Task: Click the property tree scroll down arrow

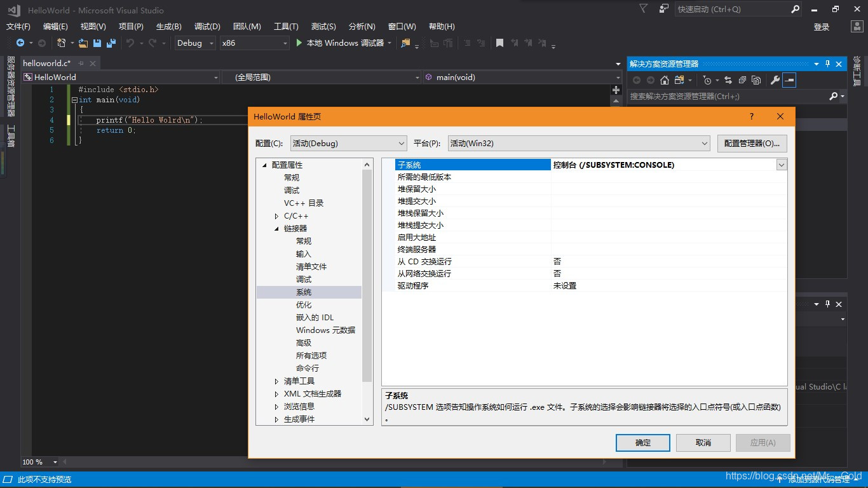Action: pyautogui.click(x=367, y=419)
